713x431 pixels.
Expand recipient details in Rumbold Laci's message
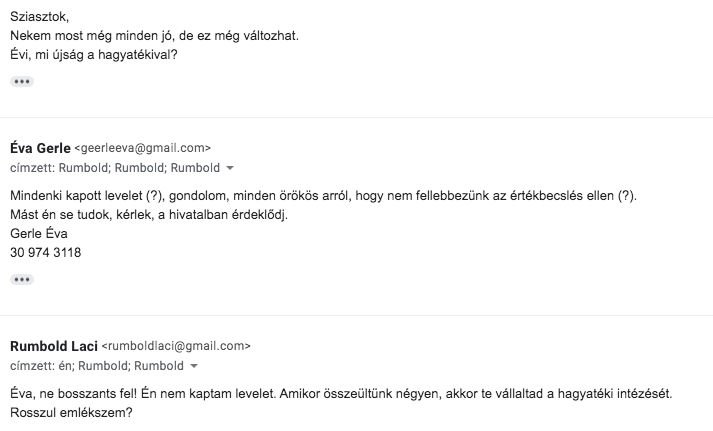(x=194, y=366)
